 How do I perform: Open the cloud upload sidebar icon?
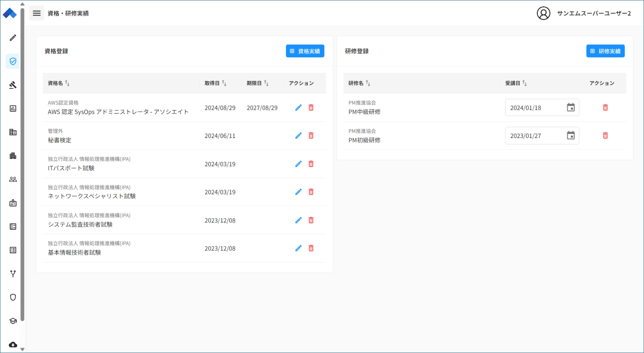click(x=13, y=345)
